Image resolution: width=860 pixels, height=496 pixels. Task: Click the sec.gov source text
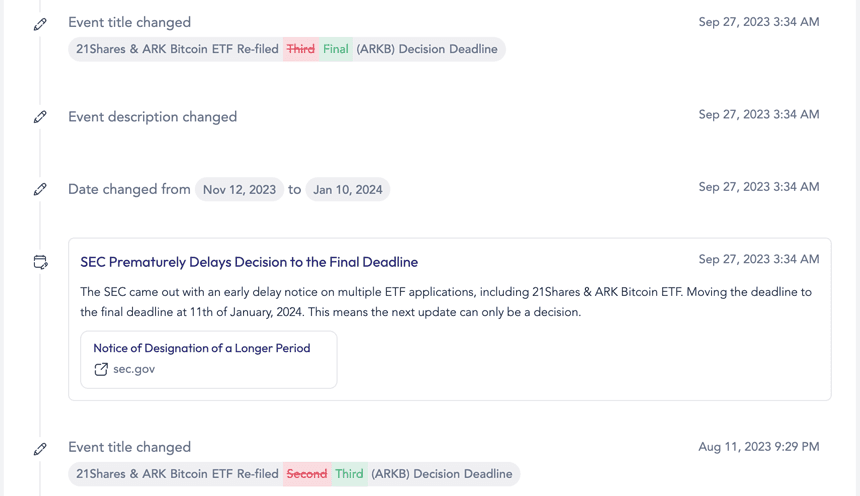[x=134, y=369]
